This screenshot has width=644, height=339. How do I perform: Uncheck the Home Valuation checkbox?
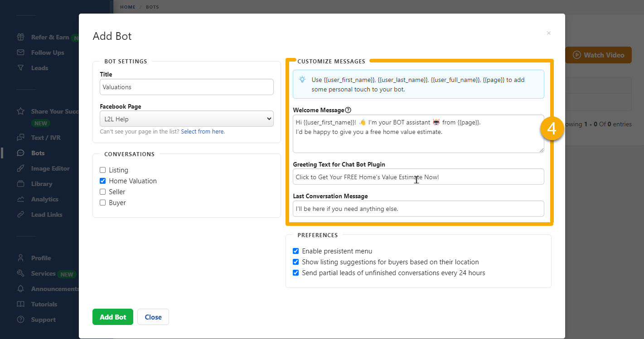point(103,181)
